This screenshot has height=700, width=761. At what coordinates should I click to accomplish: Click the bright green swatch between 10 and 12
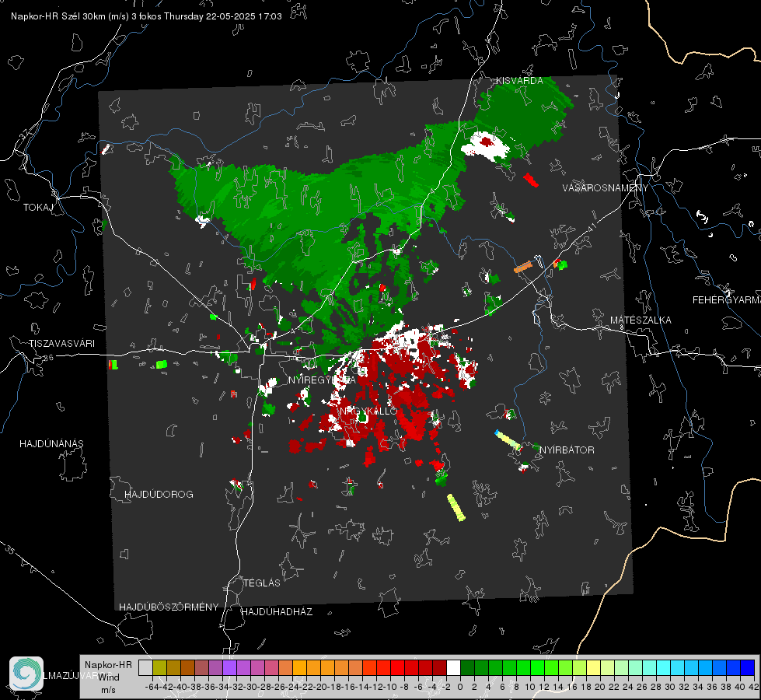(537, 667)
